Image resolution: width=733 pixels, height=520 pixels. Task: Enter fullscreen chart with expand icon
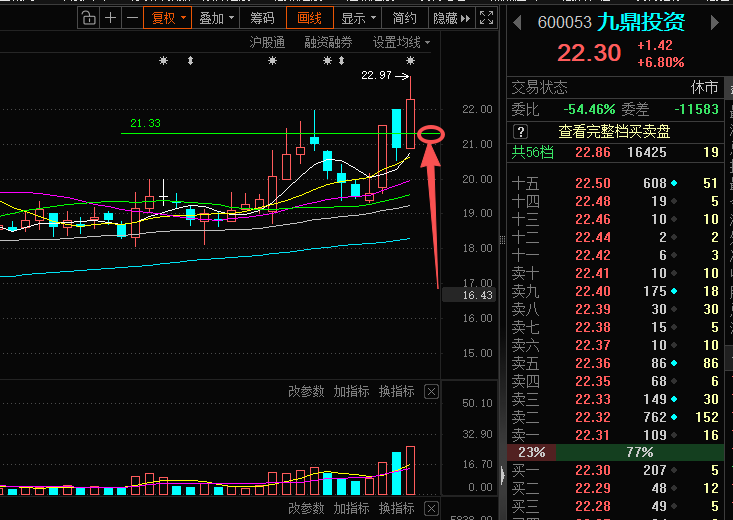click(x=487, y=18)
